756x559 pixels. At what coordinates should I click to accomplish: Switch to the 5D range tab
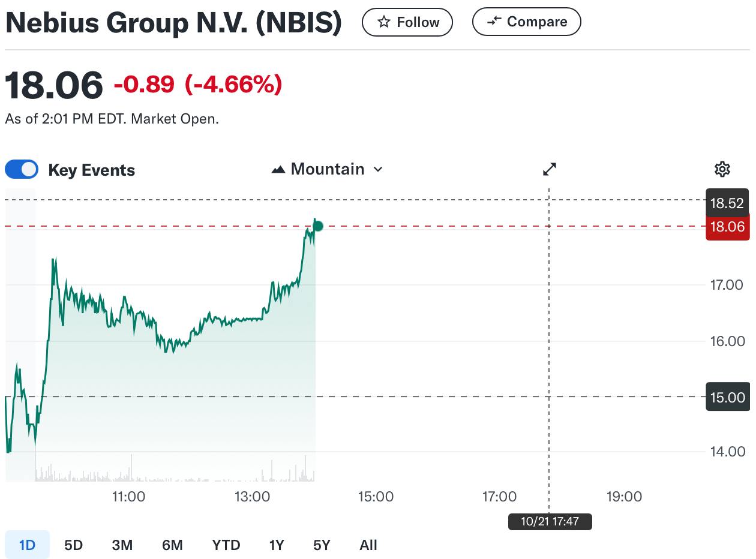tap(73, 545)
